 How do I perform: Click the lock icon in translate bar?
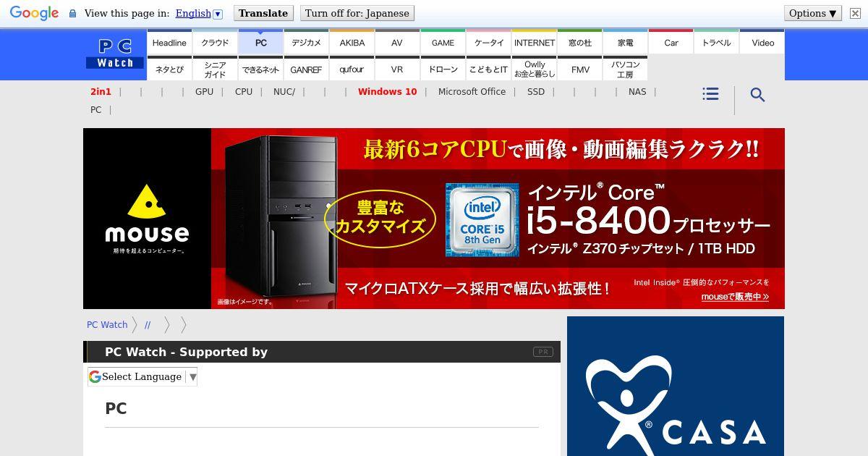72,13
